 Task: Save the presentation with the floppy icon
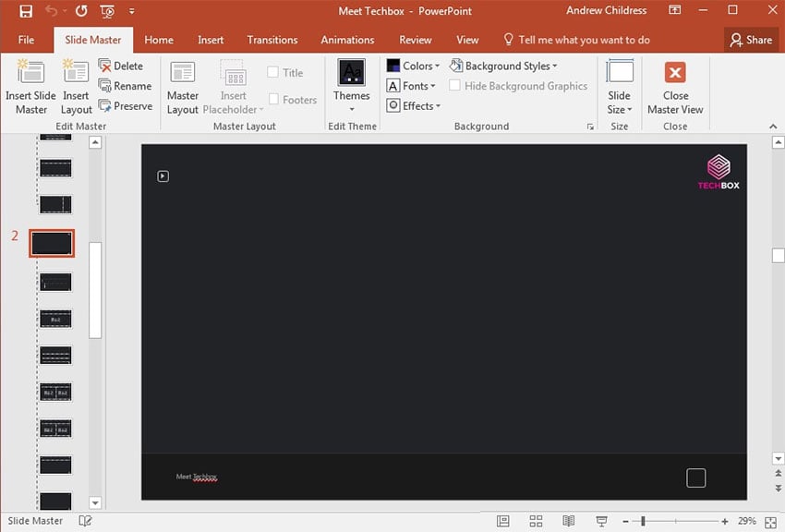pos(25,12)
